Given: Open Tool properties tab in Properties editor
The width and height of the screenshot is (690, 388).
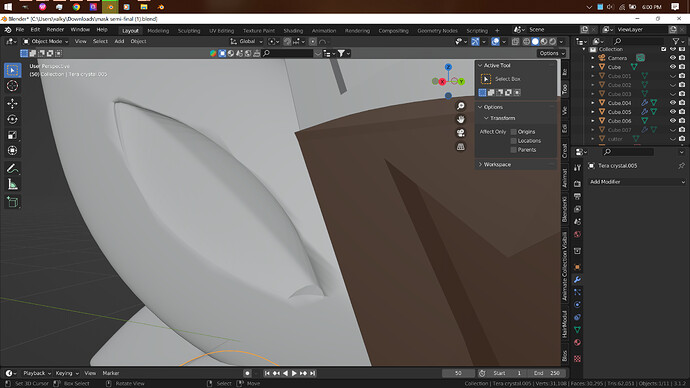Looking at the screenshot, I should tap(577, 168).
